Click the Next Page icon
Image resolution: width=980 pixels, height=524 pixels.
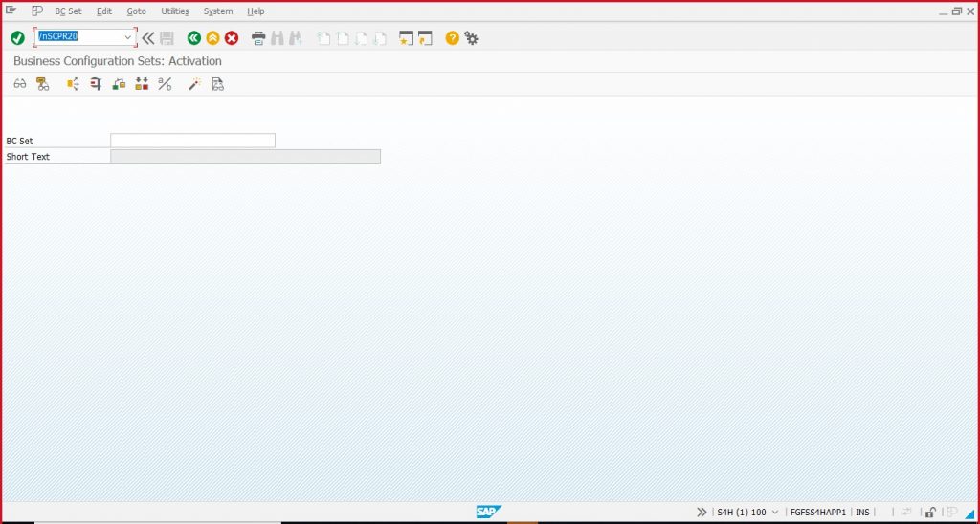click(x=361, y=38)
